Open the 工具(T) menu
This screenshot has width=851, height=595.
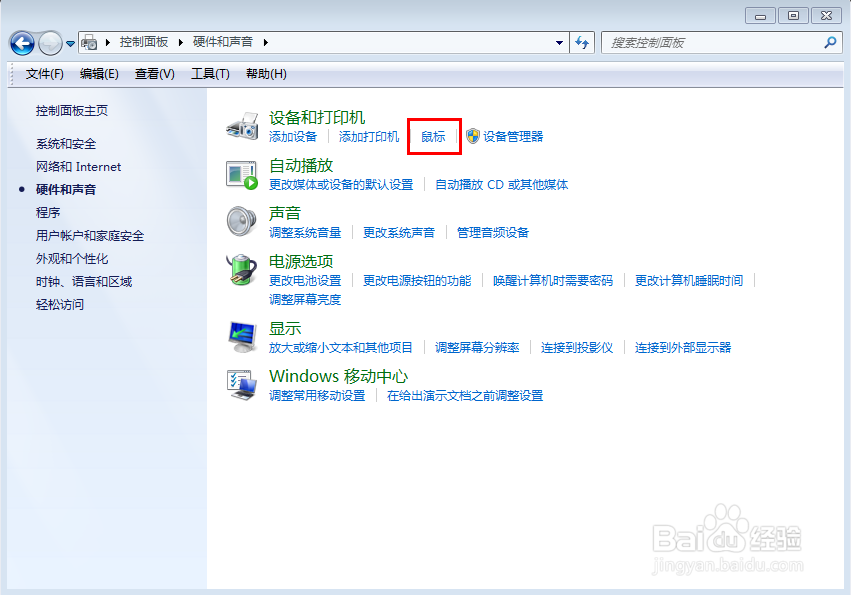click(210, 74)
